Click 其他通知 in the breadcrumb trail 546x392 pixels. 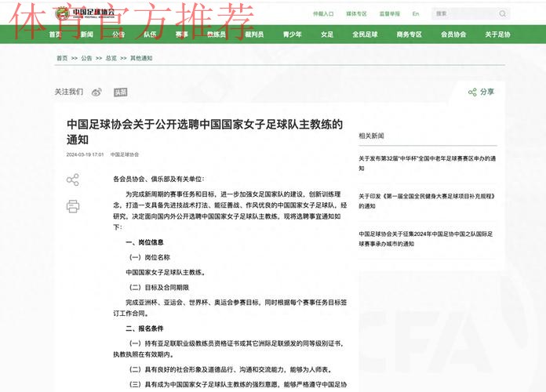coord(141,58)
